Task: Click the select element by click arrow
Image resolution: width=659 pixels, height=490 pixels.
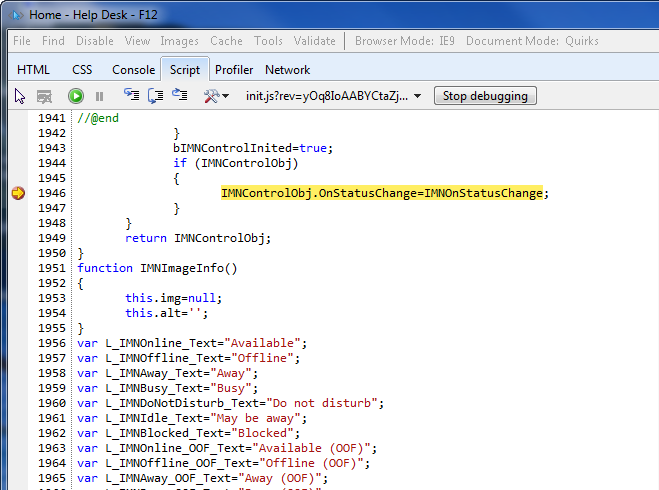Action: pyautogui.click(x=20, y=96)
